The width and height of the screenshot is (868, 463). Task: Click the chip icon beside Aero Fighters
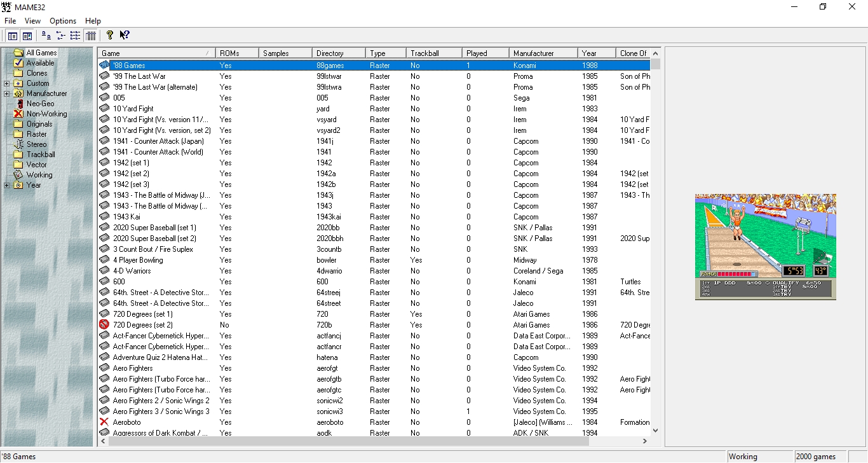105,368
